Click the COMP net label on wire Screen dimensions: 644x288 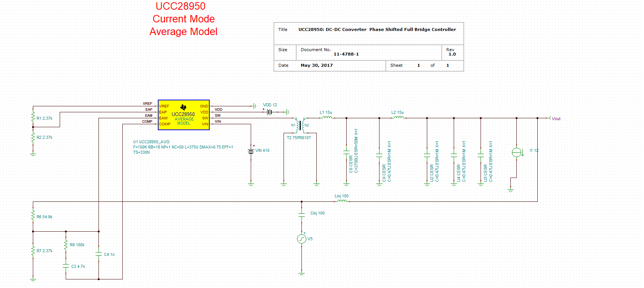click(147, 122)
